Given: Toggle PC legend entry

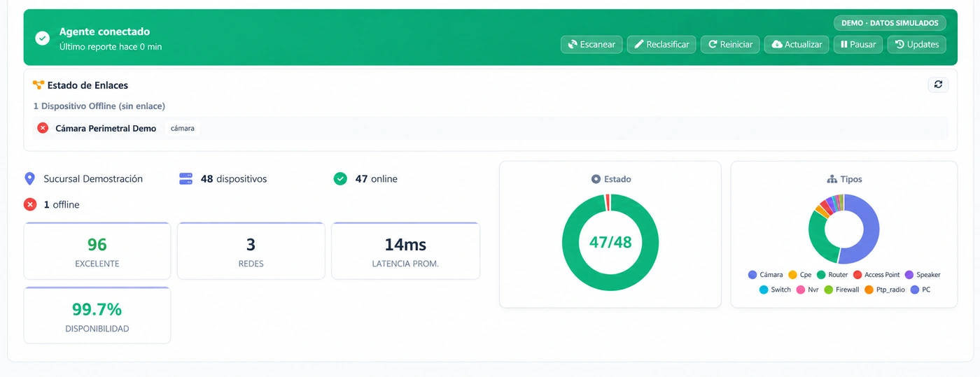Looking at the screenshot, I should click(920, 290).
